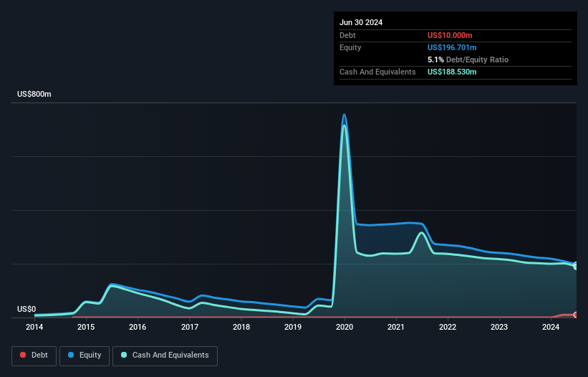Screen dimensions: 588x377
Task: Click the US$800m y-axis label
Action: pyautogui.click(x=34, y=94)
